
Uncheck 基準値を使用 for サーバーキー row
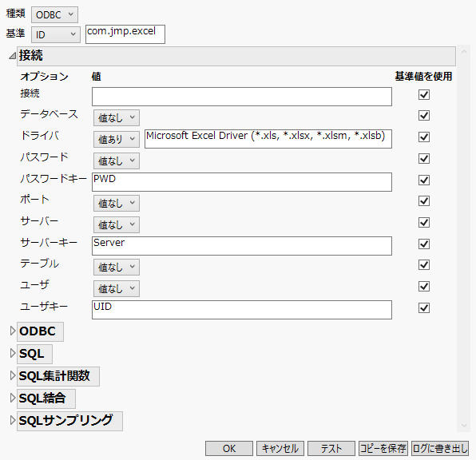[x=424, y=244]
